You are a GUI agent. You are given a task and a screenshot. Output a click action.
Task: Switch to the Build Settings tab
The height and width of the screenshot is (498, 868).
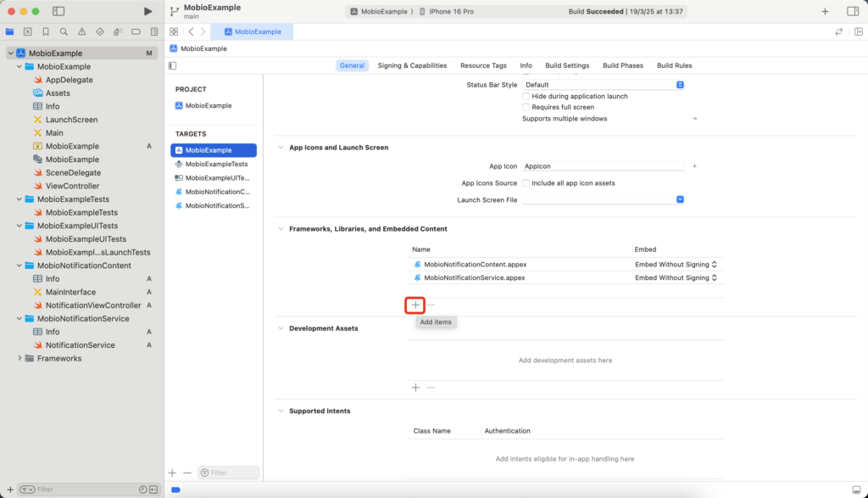[x=567, y=65]
